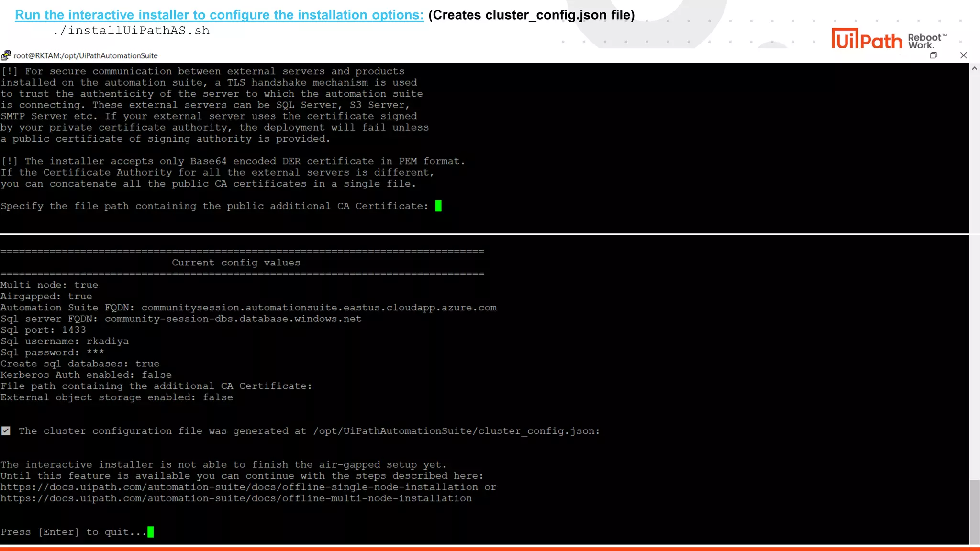This screenshot has height=551, width=980.
Task: Minimize the terminal window
Action: pos(904,55)
